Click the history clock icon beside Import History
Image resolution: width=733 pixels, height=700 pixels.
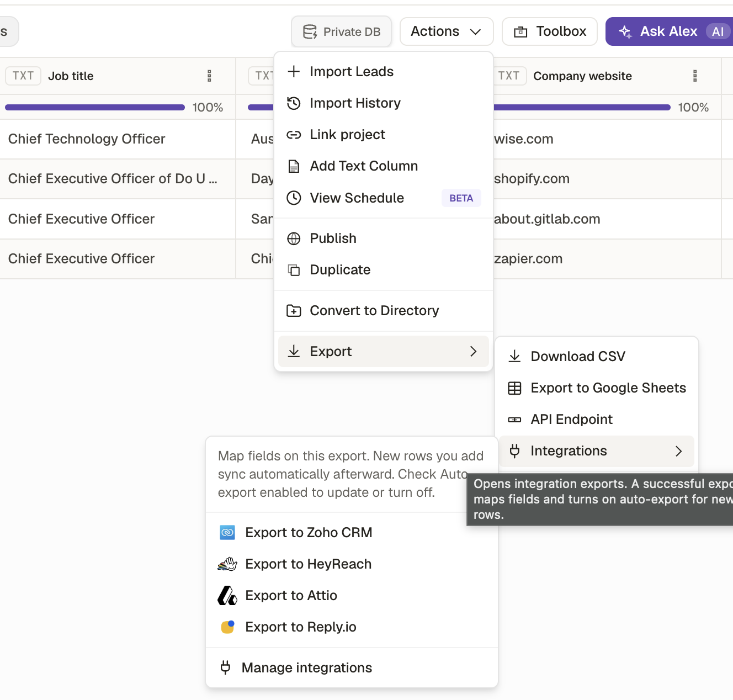click(x=294, y=103)
